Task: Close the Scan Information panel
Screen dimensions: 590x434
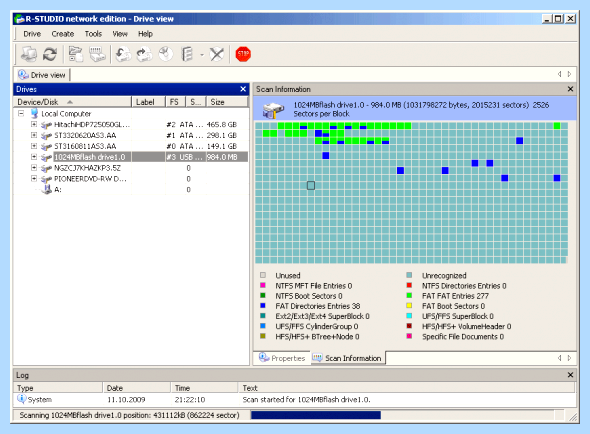Action: tap(570, 89)
